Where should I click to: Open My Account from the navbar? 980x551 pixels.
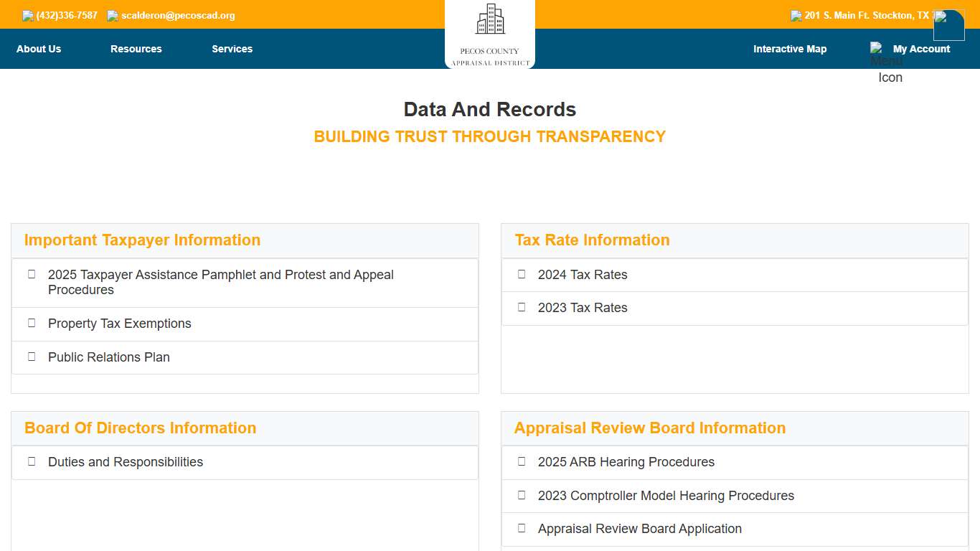click(922, 49)
